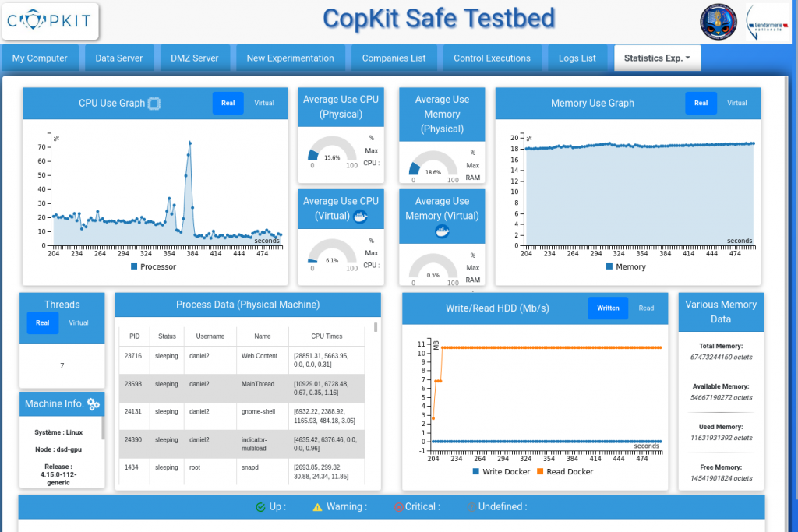Click the Docker whale icon in Average Use CPU (Virtual)
The image size is (798, 532).
(360, 217)
